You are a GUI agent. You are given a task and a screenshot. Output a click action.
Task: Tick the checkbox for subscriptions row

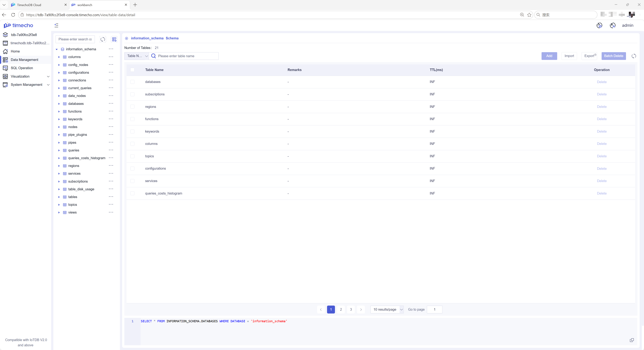[x=133, y=94]
